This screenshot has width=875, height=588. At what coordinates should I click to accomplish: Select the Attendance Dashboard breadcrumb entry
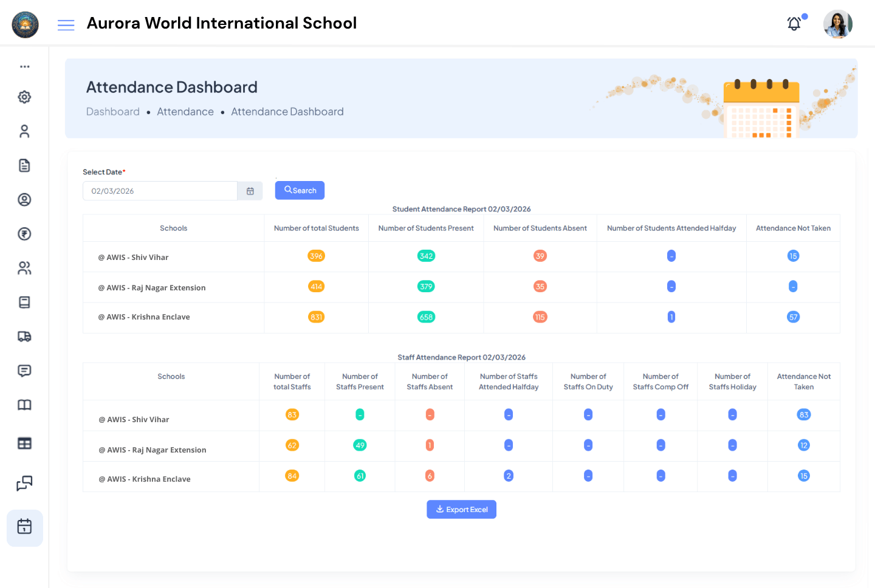tap(287, 111)
